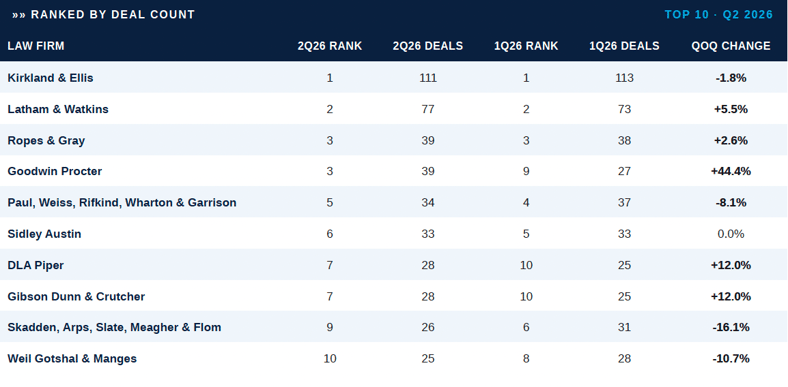Click Kirkland & Ellis 111 deals cell
Screen dimensions: 788x387
click(x=428, y=78)
